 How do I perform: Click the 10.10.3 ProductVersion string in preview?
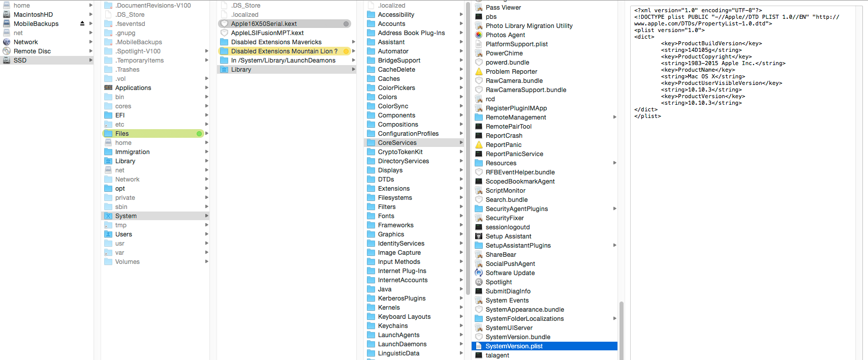tap(702, 103)
